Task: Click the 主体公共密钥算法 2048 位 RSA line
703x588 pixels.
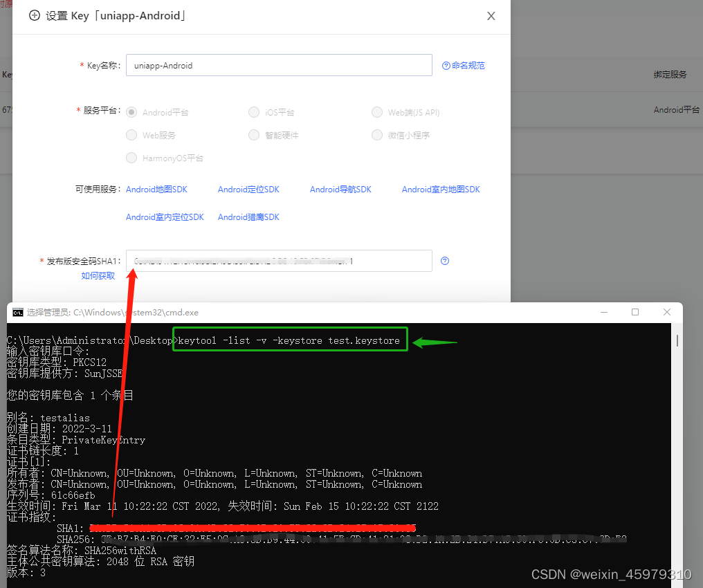Action: tap(101, 562)
